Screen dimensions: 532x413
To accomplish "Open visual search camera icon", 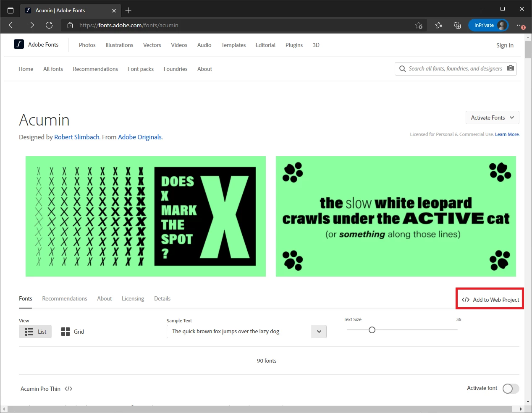I will point(511,68).
